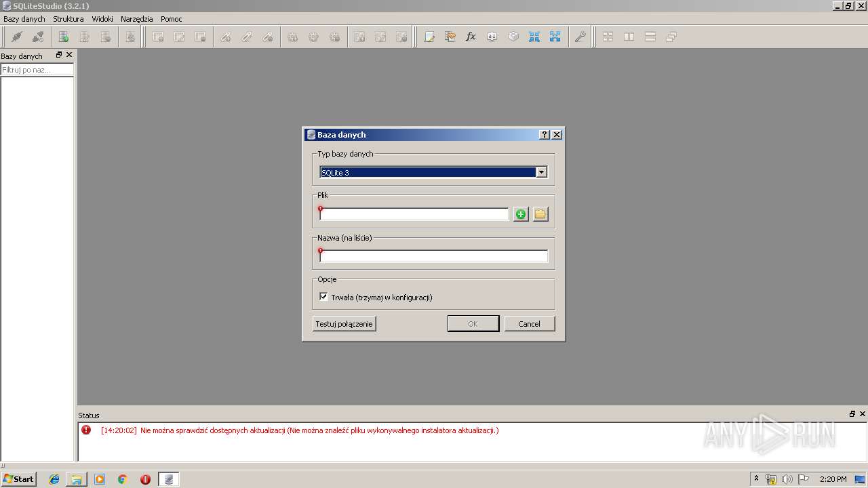Launch Chrome from the taskbar

click(x=123, y=479)
